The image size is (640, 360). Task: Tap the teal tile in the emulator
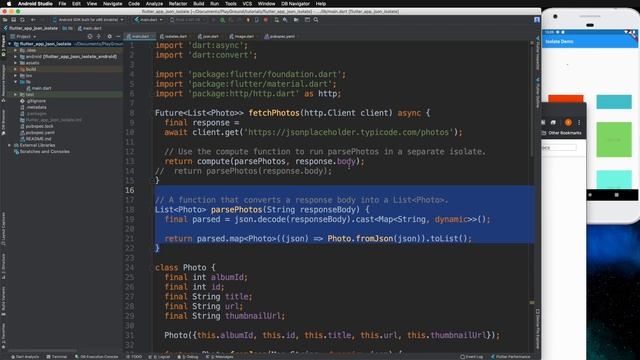614,102
